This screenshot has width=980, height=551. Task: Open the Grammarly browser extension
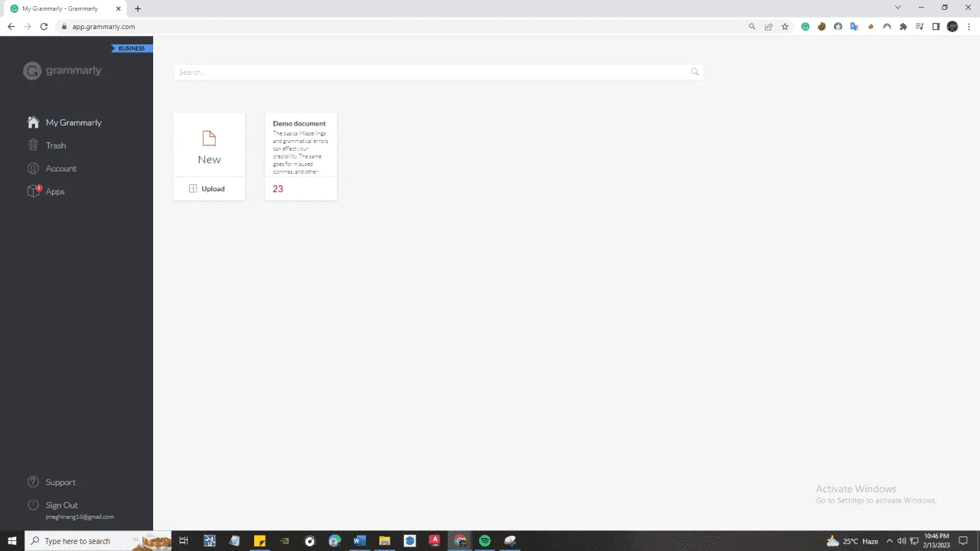[x=805, y=26]
